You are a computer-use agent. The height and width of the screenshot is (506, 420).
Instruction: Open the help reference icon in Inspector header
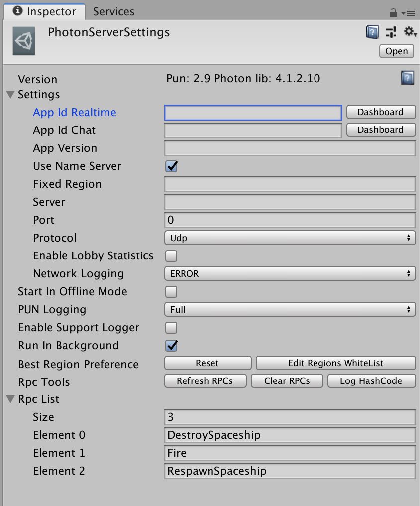373,32
